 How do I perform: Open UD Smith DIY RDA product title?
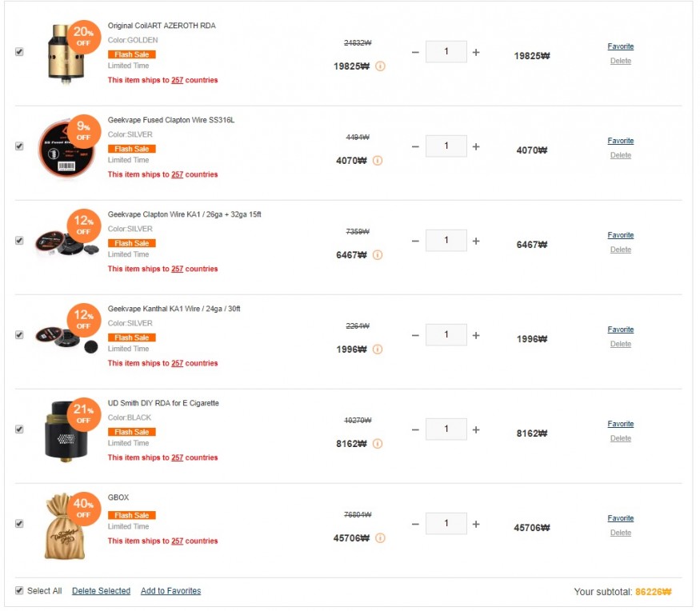click(x=163, y=403)
